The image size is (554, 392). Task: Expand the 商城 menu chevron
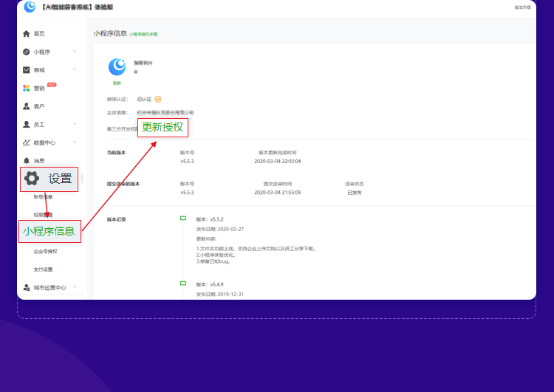[x=75, y=70]
